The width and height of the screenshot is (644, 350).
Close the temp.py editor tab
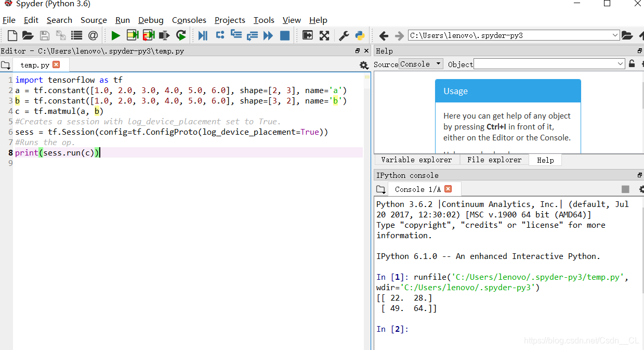point(56,64)
